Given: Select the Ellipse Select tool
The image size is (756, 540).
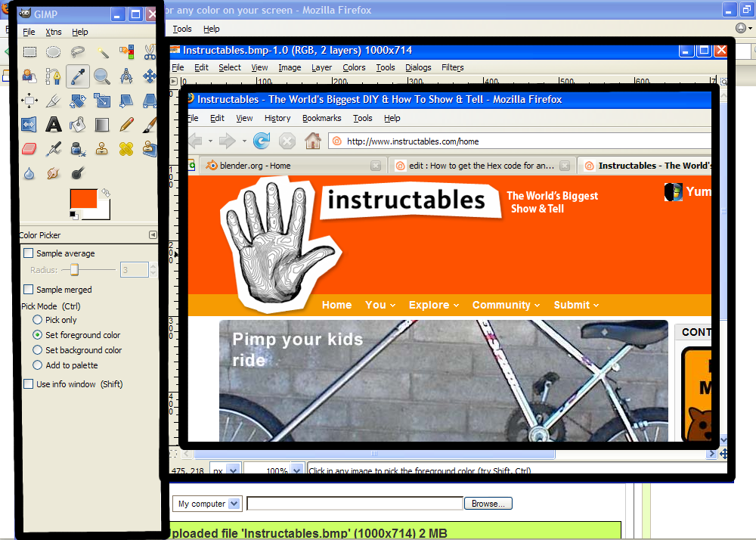Looking at the screenshot, I should click(x=54, y=51).
